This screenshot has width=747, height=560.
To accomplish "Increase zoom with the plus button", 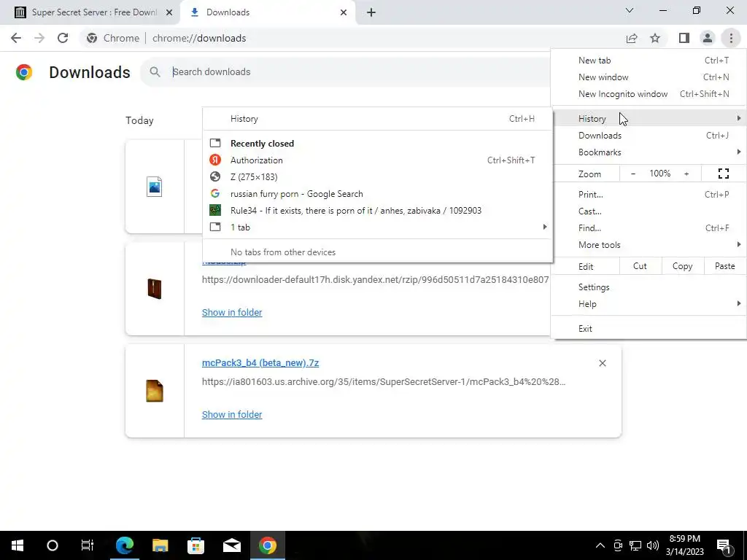I will (686, 174).
